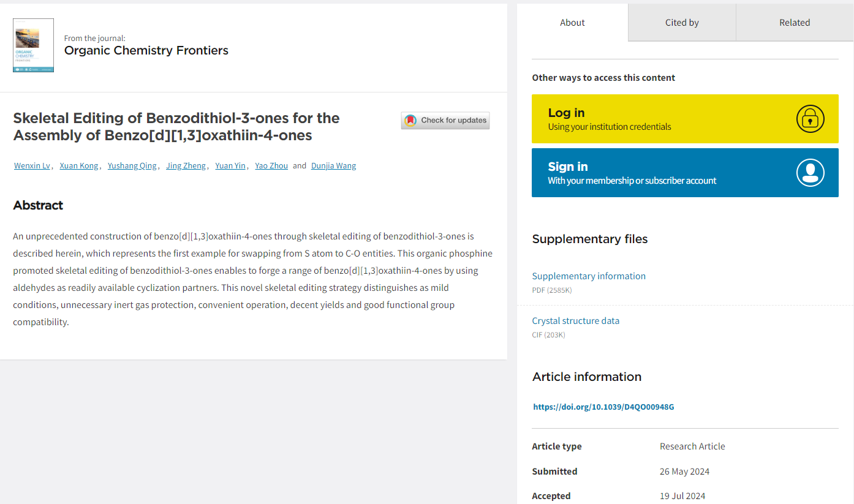Open author Yushang Qing's link
This screenshot has width=854, height=504.
pos(132,166)
